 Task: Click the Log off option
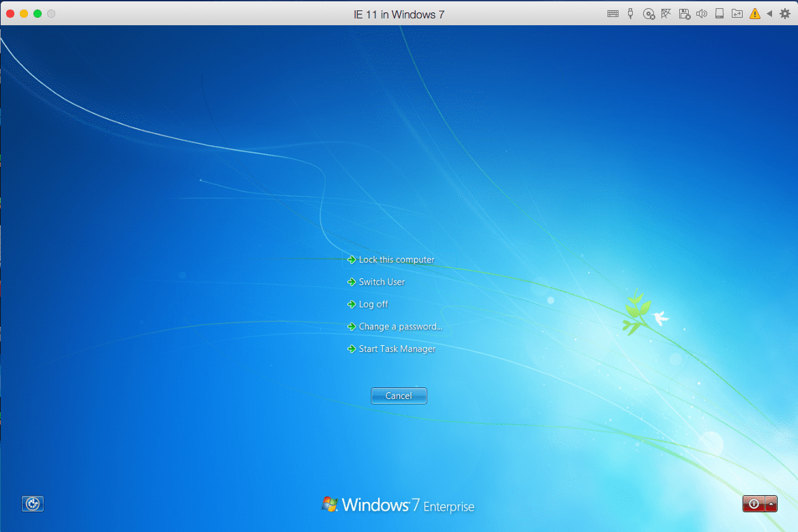[373, 304]
